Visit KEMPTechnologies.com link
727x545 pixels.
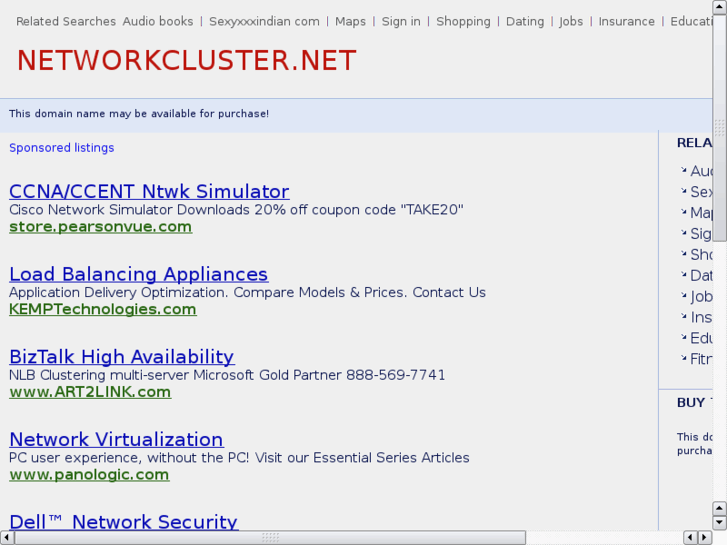tap(103, 309)
